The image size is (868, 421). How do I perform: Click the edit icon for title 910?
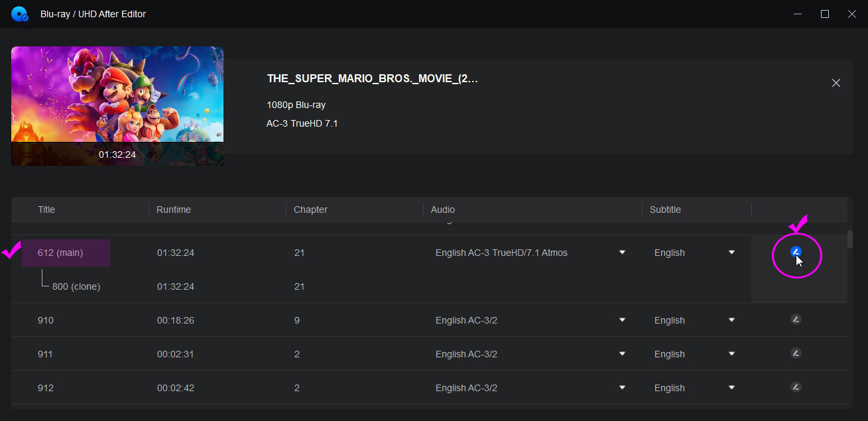(796, 320)
